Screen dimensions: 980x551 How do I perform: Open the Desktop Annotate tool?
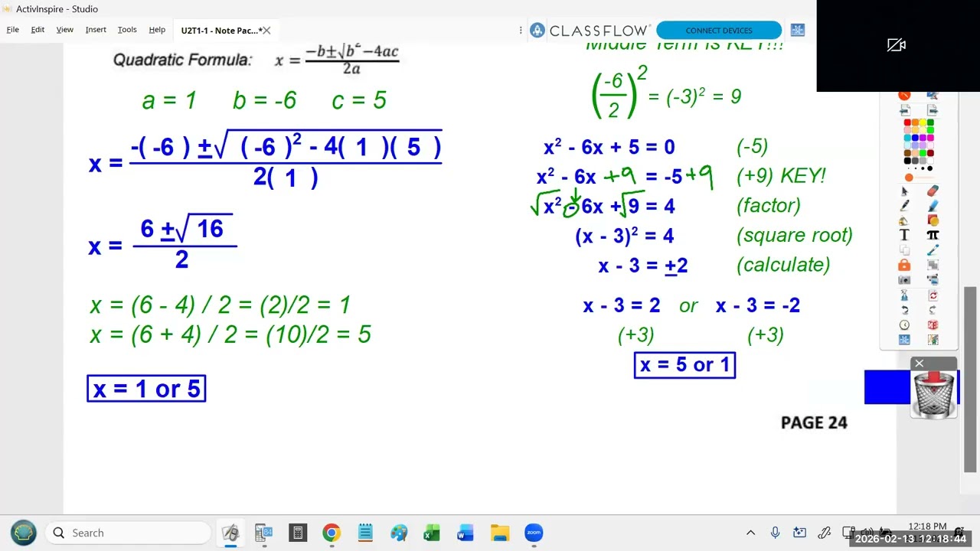pyautogui.click(x=932, y=94)
